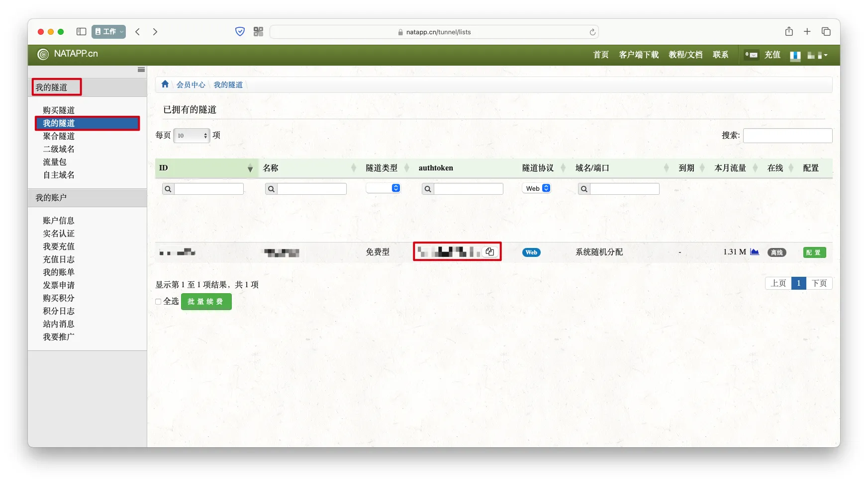868x484 pixels.
Task: Click the NATAPP.cn logo
Action: [68, 54]
